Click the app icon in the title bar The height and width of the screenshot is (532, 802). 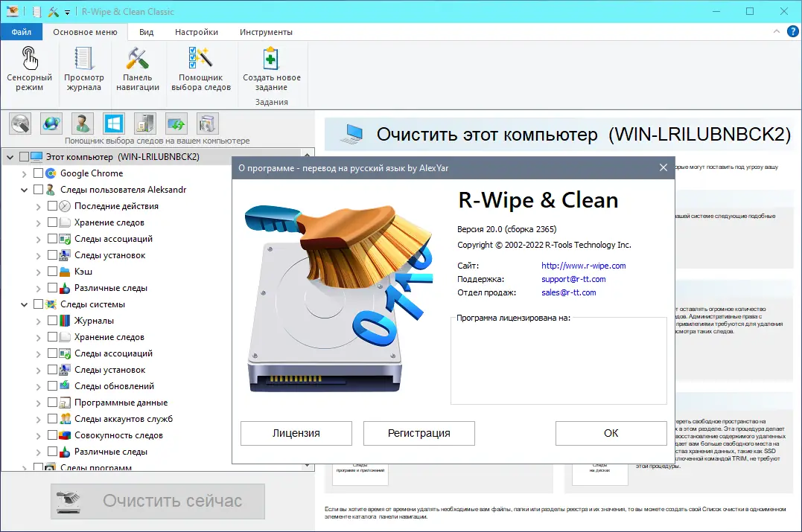click(x=12, y=11)
